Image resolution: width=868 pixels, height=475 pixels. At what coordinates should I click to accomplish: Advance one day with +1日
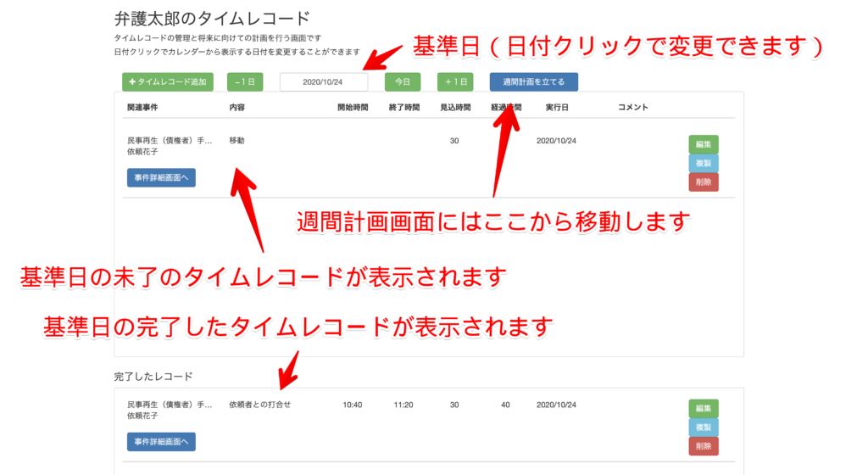(455, 82)
